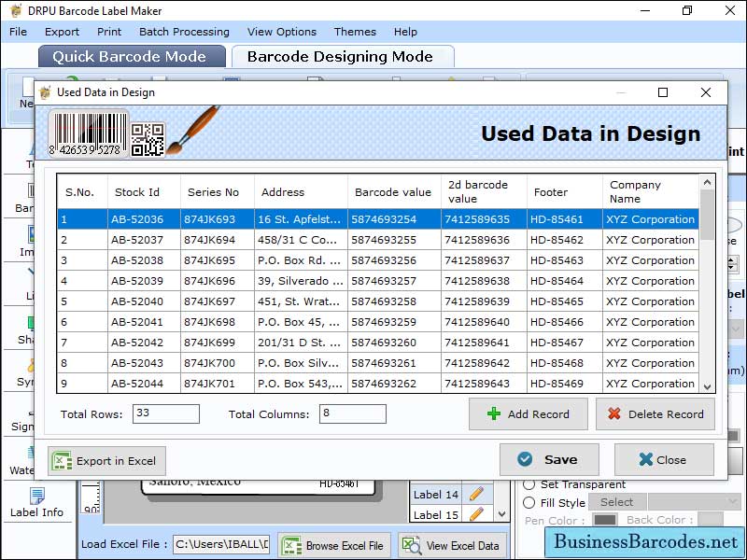The image size is (747, 560).
Task: Click Delete Record button
Action: coord(655,414)
